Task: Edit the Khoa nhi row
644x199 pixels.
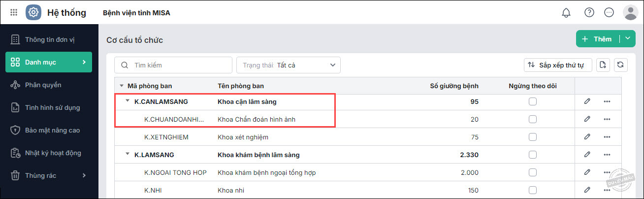Action: pyautogui.click(x=587, y=190)
